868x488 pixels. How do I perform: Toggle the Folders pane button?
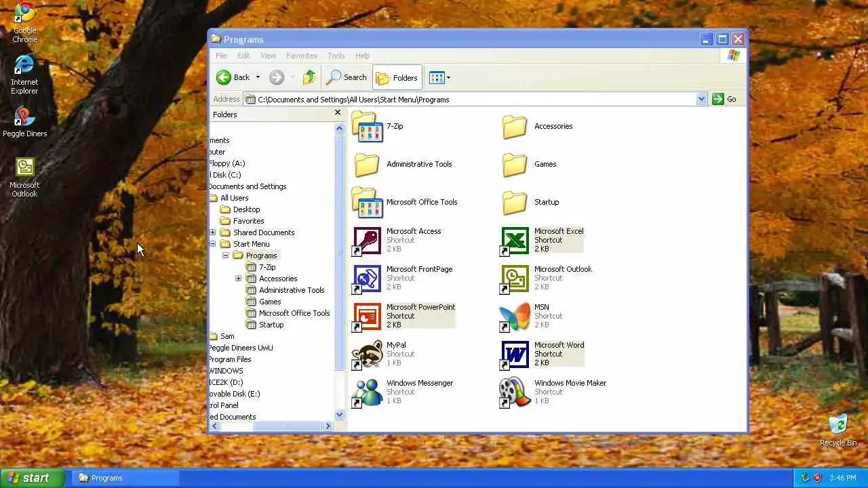click(397, 77)
